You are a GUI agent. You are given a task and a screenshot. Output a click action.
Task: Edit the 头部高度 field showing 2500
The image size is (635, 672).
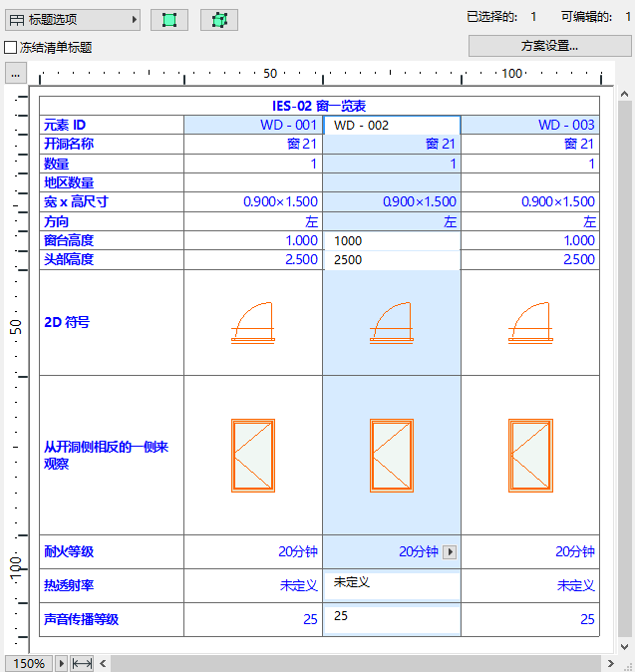pos(392,259)
